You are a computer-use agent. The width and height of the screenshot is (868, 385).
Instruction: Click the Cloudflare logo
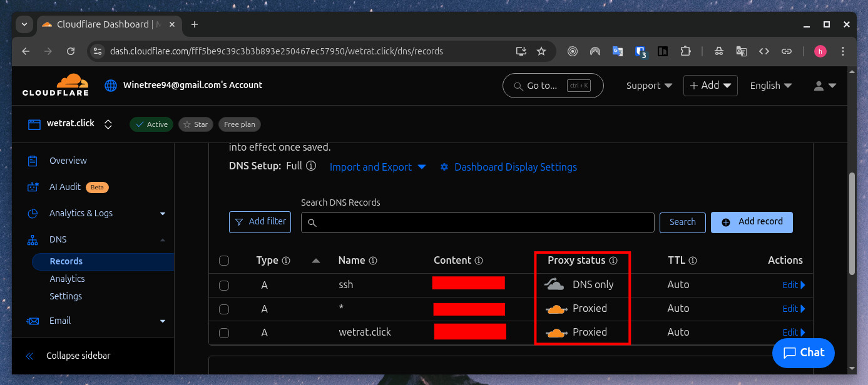pos(55,85)
